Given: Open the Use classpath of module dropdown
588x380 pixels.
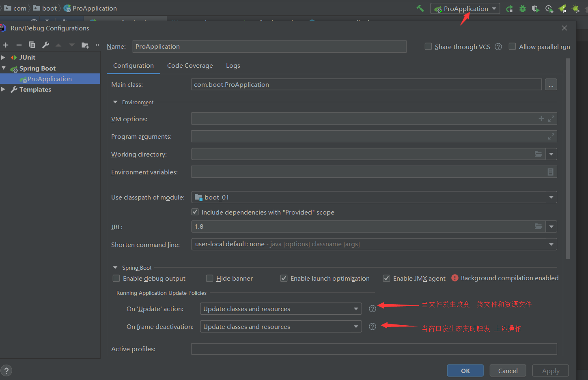Looking at the screenshot, I should [551, 197].
